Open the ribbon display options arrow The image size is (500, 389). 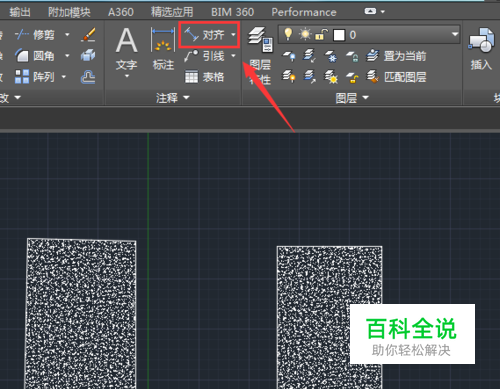(383, 12)
